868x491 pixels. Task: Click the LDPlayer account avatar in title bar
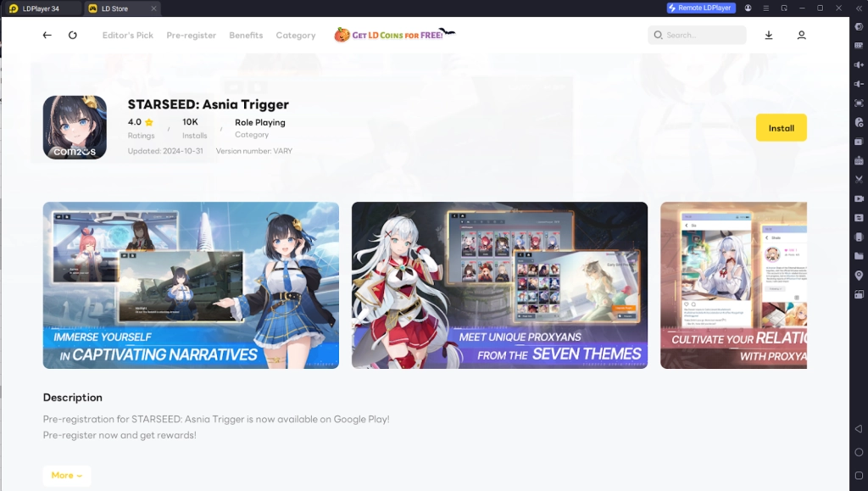748,8
